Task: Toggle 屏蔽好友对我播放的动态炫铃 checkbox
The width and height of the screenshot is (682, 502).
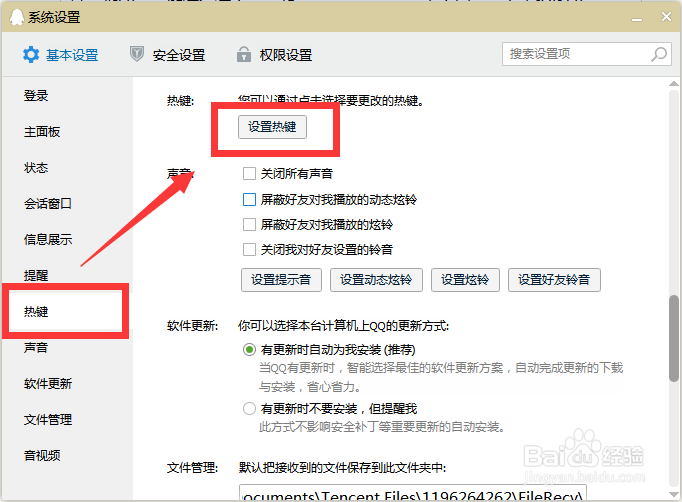Action: tap(249, 199)
